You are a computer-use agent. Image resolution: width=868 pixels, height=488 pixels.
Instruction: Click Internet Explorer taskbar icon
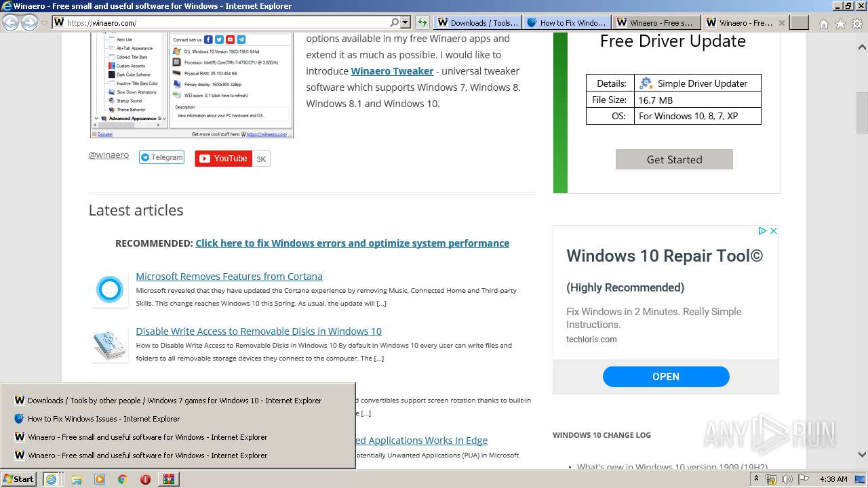pos(51,479)
